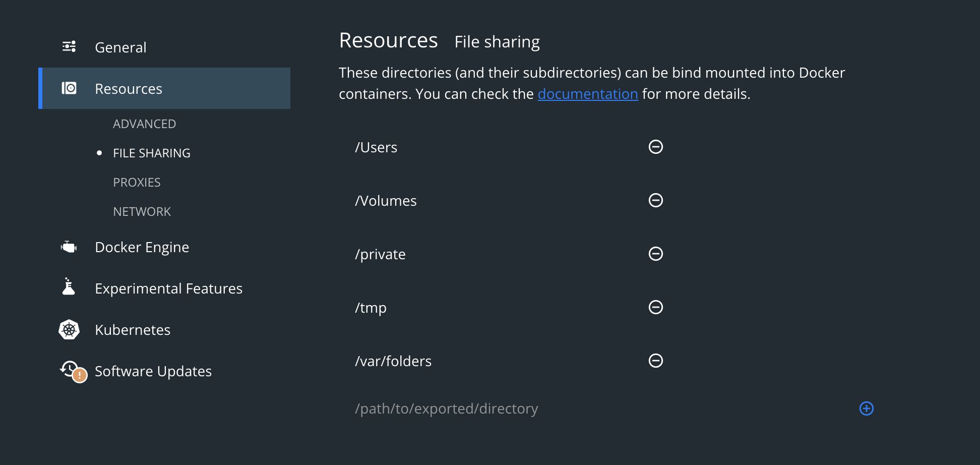
Task: Click the /var/folders directory entry
Action: click(x=393, y=361)
